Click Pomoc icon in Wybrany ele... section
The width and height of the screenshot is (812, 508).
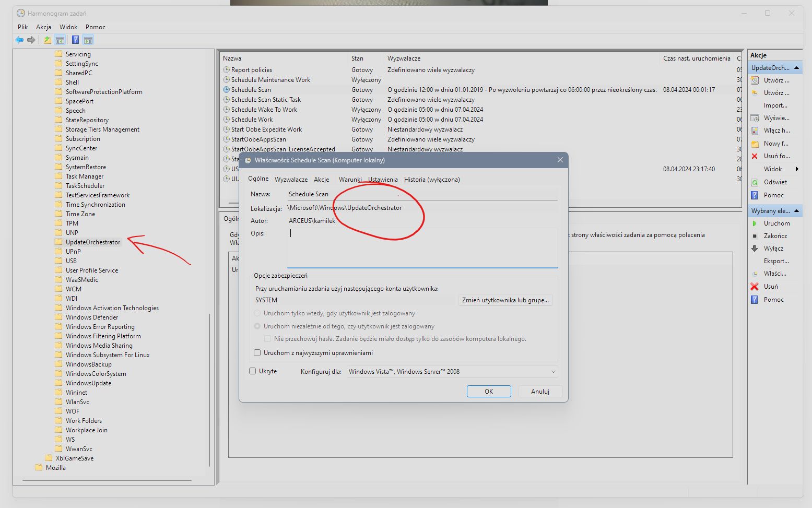pos(755,300)
